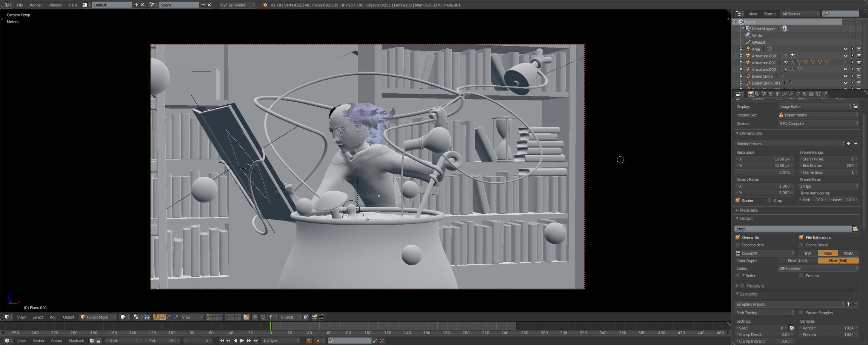This screenshot has height=345, width=868.
Task: Select RGBA color mode button
Action: tap(848, 253)
